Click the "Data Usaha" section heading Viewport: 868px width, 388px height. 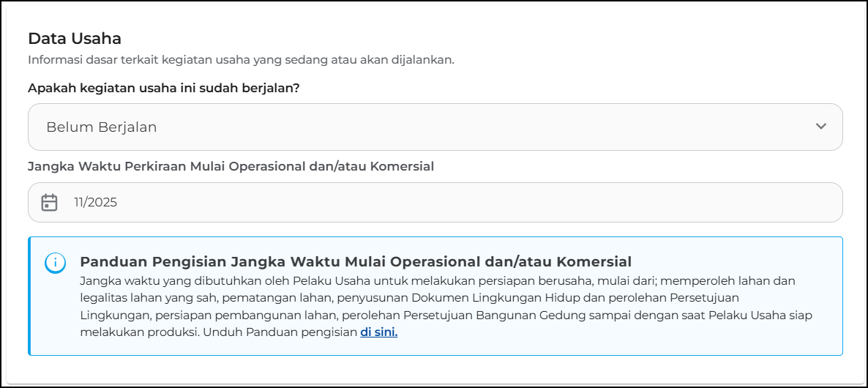75,38
